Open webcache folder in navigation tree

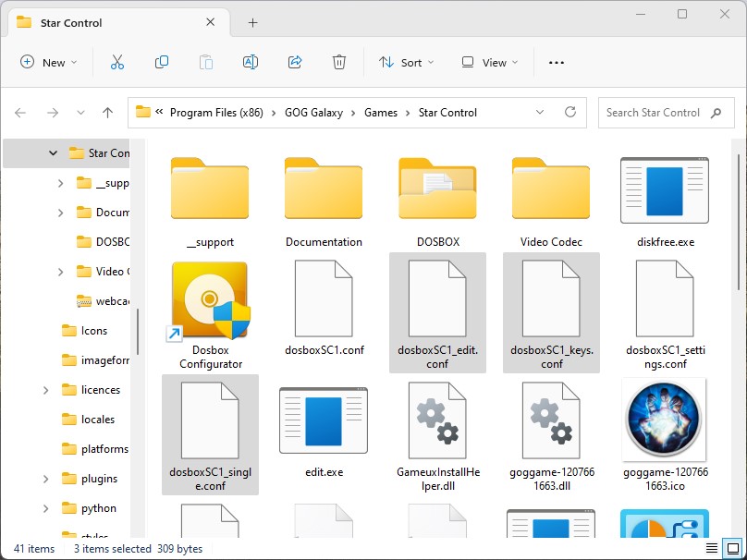(x=103, y=301)
